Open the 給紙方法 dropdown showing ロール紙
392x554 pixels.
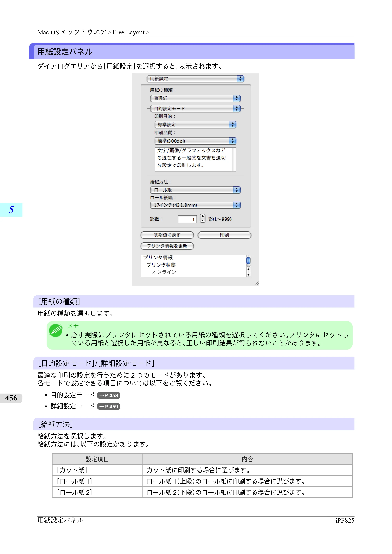coord(195,190)
